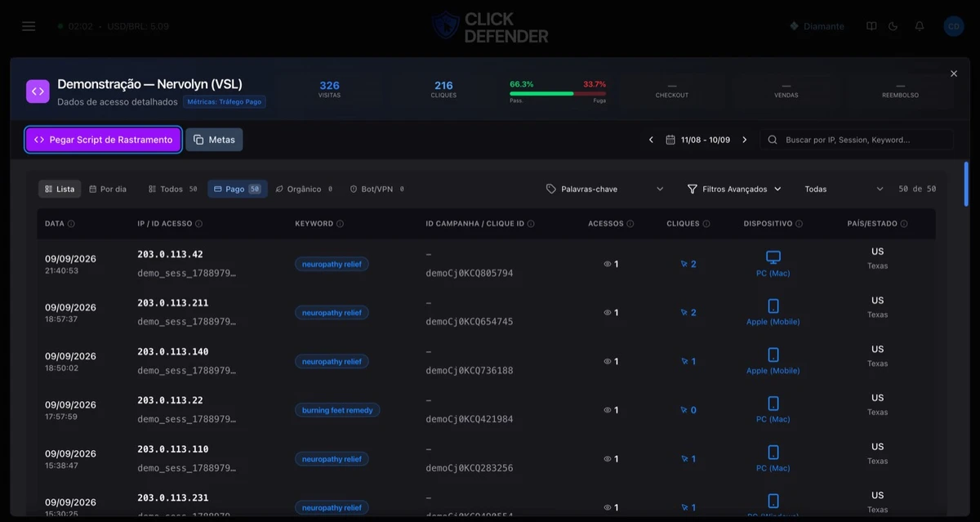The height and width of the screenshot is (522, 980).
Task: Click the monitor device icon in 203.0.113.42 row
Action: coord(773,257)
